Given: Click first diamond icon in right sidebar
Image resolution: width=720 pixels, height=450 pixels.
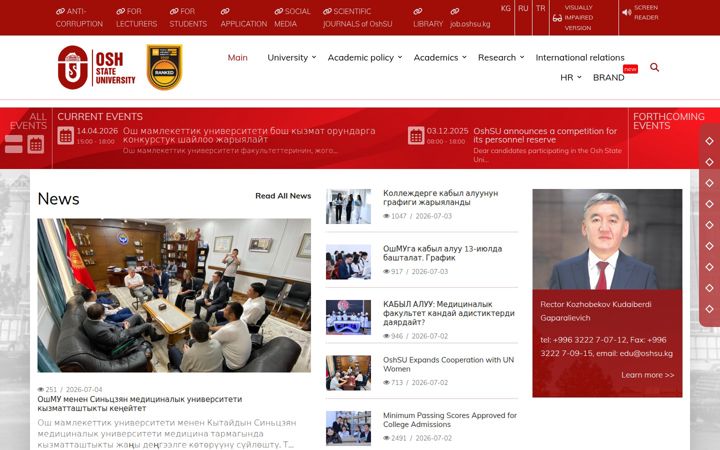Looking at the screenshot, I should (x=709, y=141).
